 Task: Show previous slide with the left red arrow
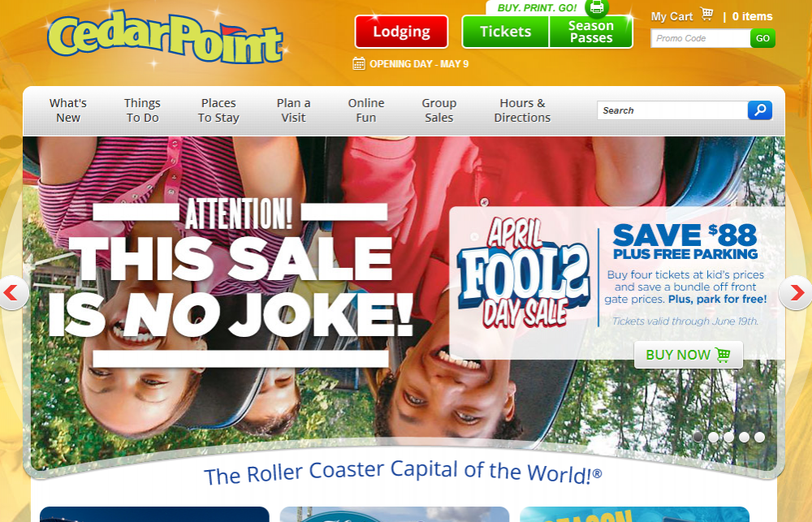(12, 293)
